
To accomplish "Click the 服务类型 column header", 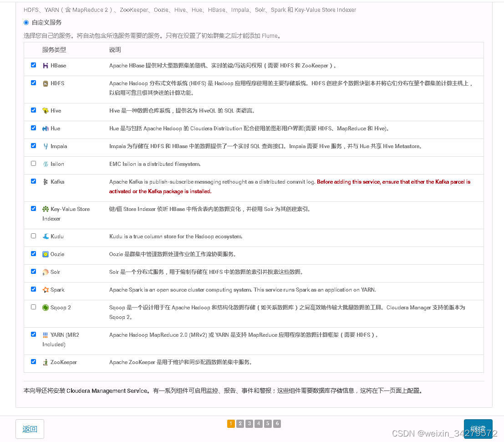I will point(54,50).
